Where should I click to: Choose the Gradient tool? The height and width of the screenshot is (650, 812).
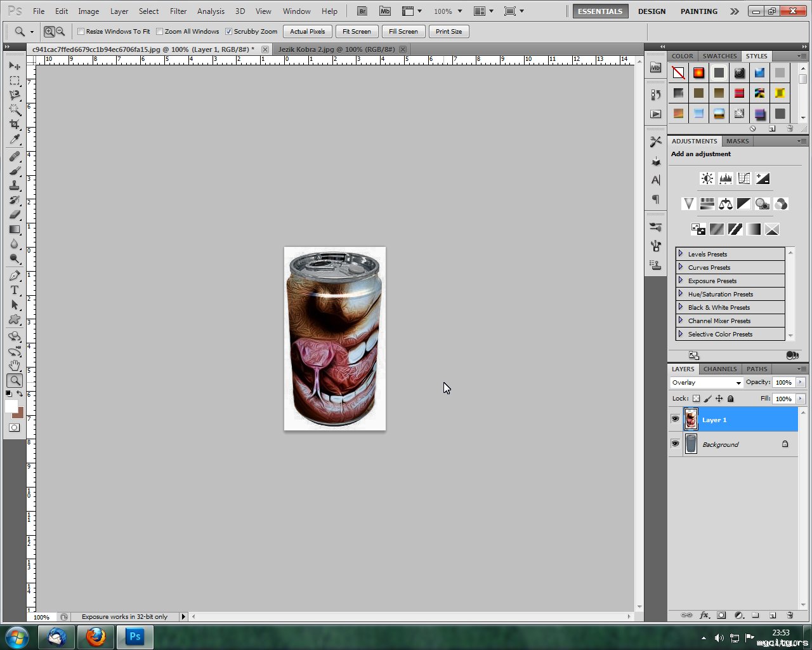pos(15,230)
